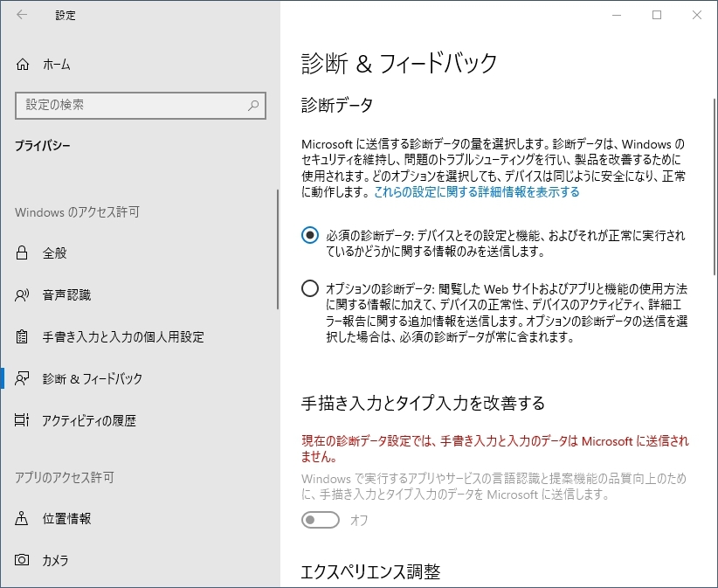The image size is (718, 588).
Task: Click the camera icon for カメラ
Action: coord(22,560)
